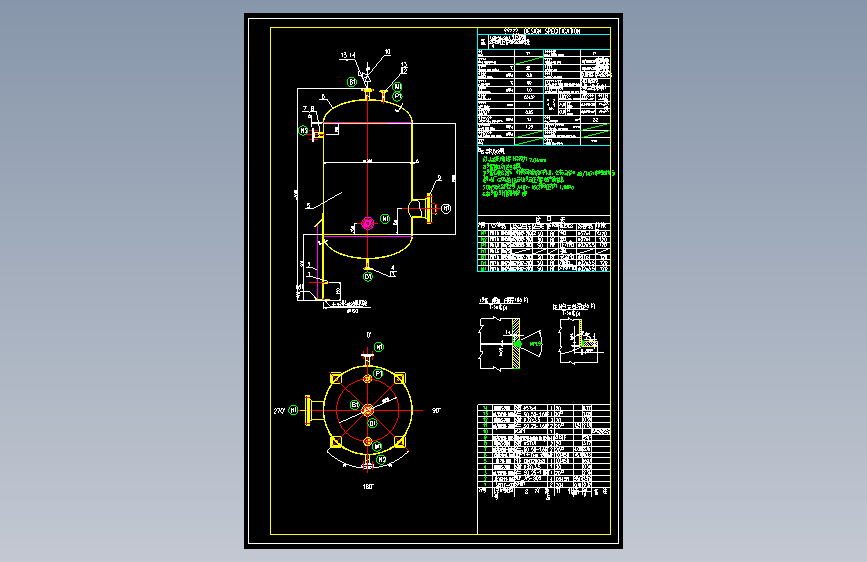867x562 pixels.
Task: Select the B1 tag atop the elevation view
Action: point(352,82)
